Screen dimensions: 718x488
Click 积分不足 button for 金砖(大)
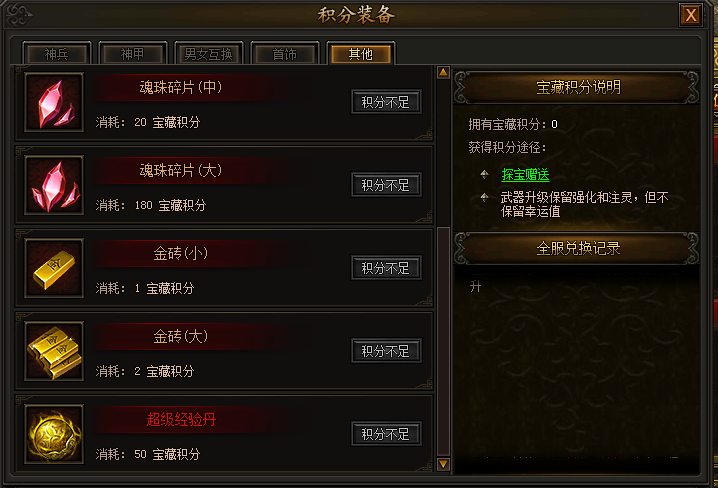386,351
